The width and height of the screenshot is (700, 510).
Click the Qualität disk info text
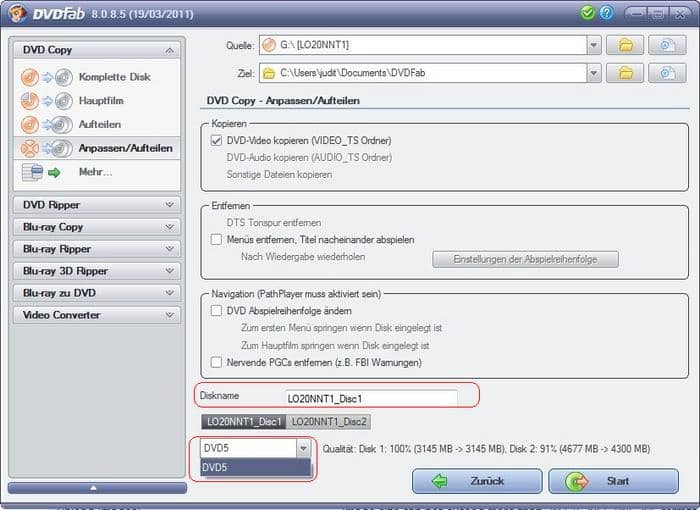tap(487, 449)
